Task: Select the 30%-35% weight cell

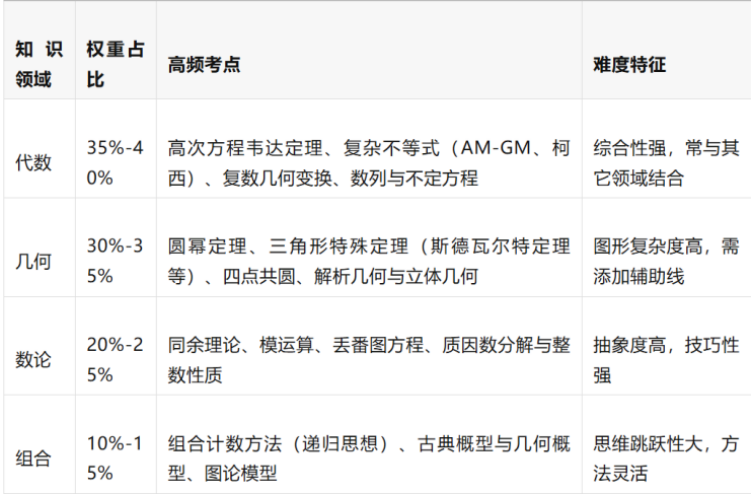Action: pos(113,260)
